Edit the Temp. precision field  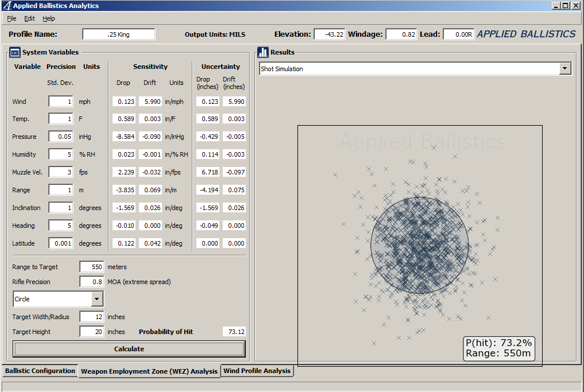point(61,119)
